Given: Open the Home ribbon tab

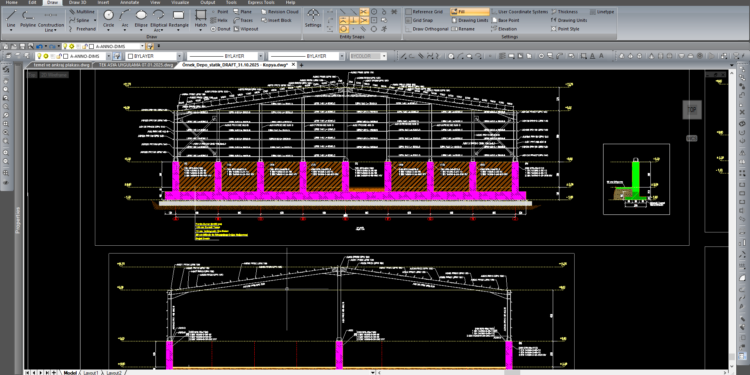Looking at the screenshot, I should coord(11,2).
